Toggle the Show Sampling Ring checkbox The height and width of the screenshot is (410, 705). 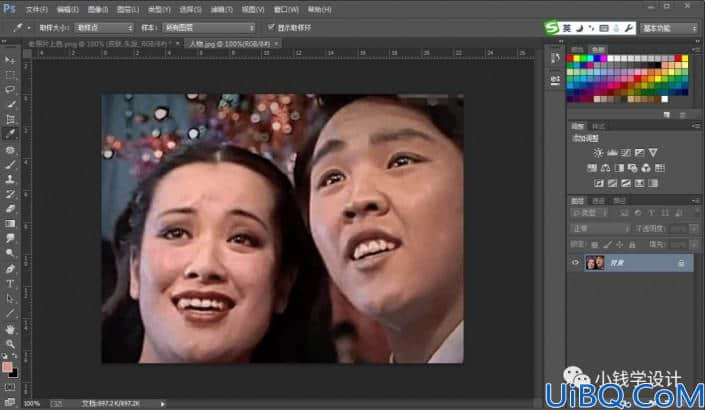pos(271,27)
